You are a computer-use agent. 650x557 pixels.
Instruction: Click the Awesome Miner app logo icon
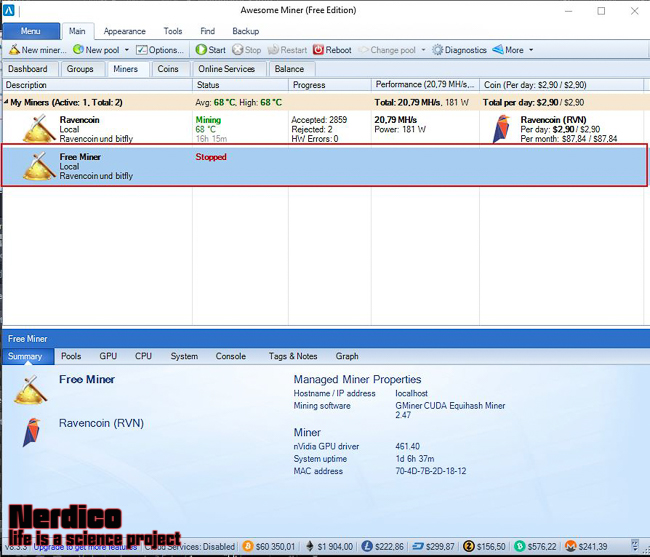[x=9, y=10]
